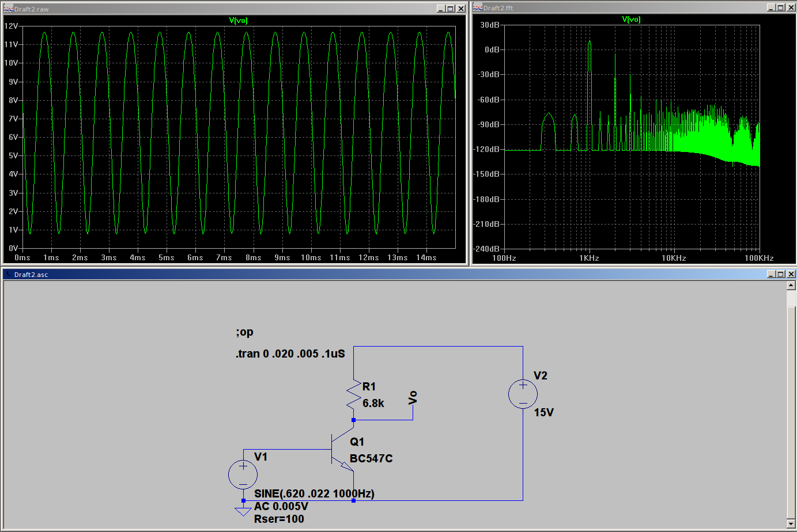Click the 100KHz frequency axis label
797x532 pixels.
point(759,258)
